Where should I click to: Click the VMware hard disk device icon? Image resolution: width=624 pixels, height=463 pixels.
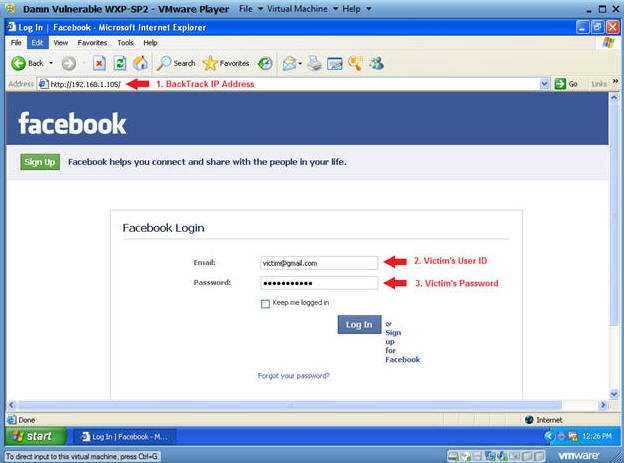pyautogui.click(x=453, y=456)
